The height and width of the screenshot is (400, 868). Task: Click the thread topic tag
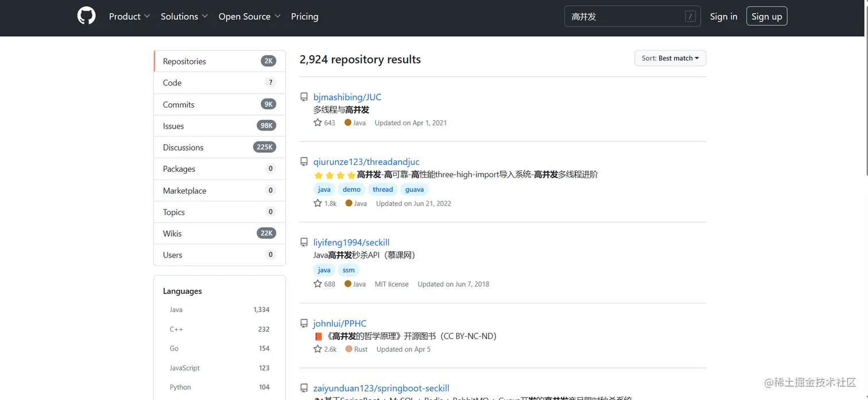tap(383, 190)
